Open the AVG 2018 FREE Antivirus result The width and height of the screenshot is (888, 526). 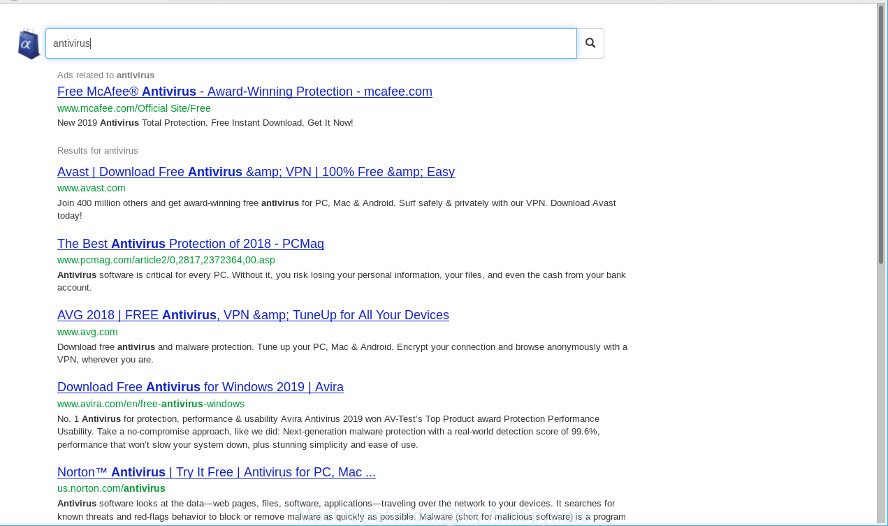(253, 315)
